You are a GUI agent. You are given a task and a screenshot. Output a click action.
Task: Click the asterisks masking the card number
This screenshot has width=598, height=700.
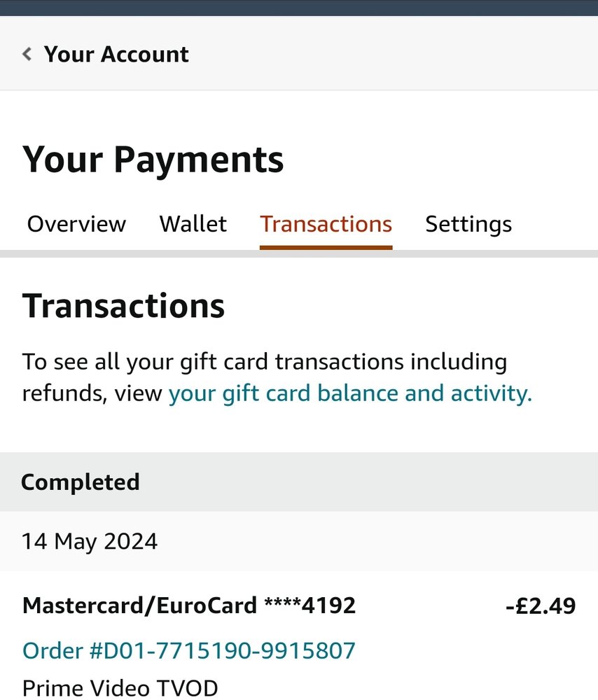(283, 603)
